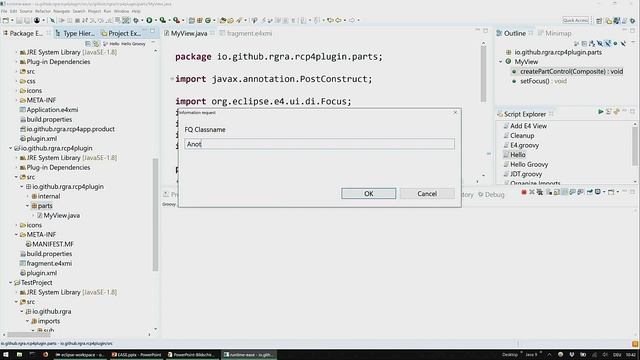Toggle Show Console on standard error change
Screen dimensions: 640x360
tap(580, 192)
